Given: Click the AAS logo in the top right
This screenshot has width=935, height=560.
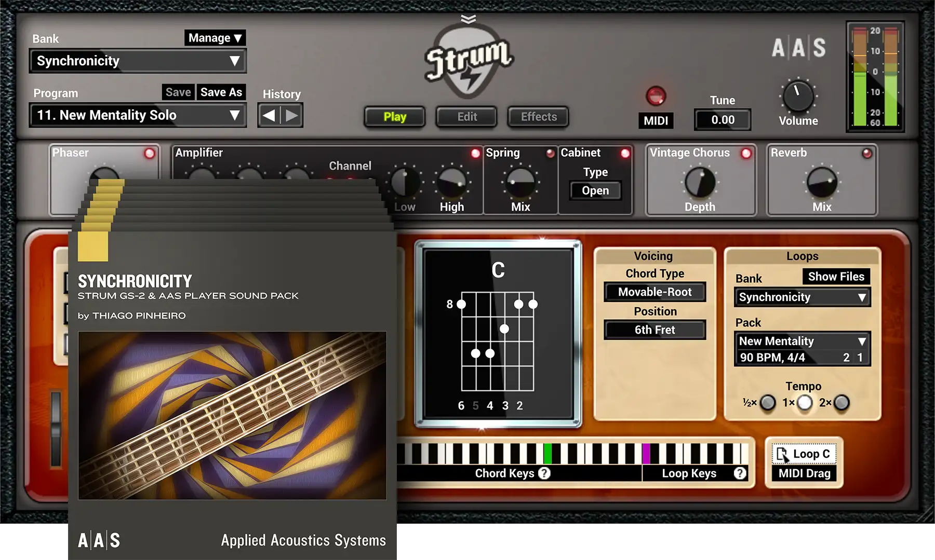Looking at the screenshot, I should click(x=798, y=47).
